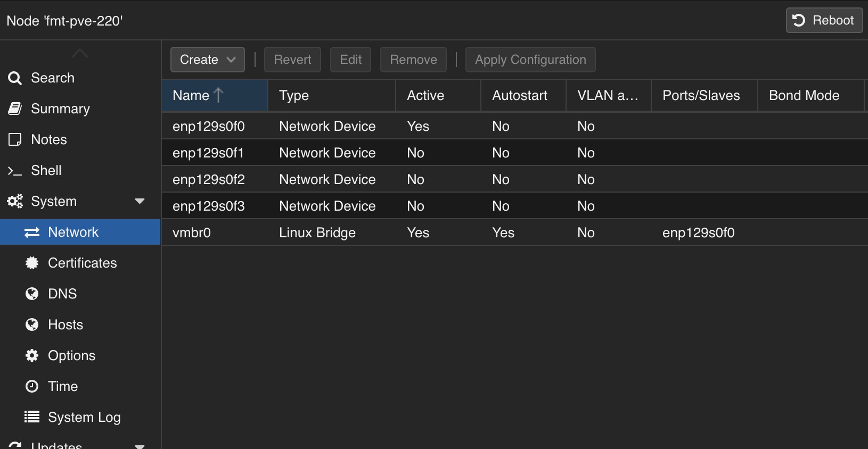
Task: Click the Options gear icon
Action: pos(32,355)
